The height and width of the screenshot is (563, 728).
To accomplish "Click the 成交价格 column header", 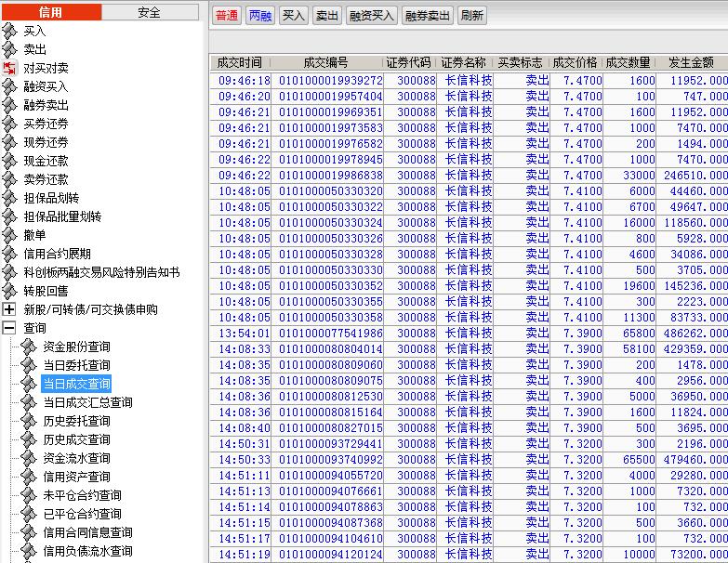I will click(575, 62).
